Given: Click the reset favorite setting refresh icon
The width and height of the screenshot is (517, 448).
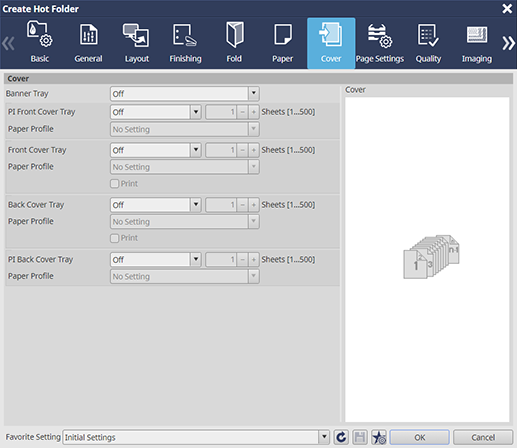Looking at the screenshot, I should [x=341, y=437].
